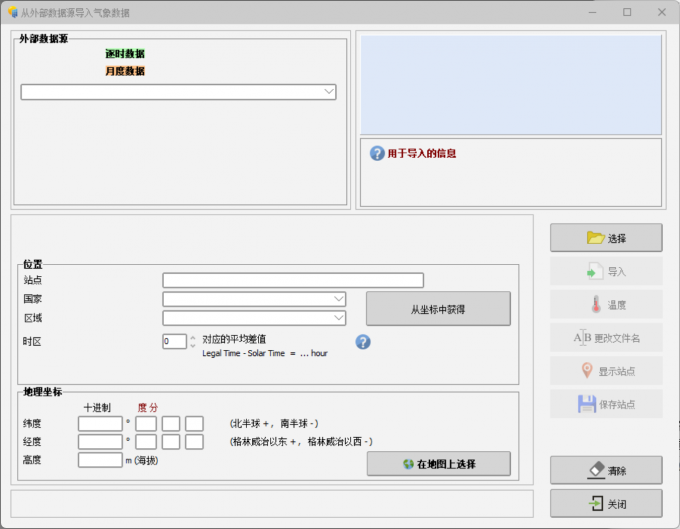Click the 经度 seconds field
Viewport: 680px width, 529px height.
coord(194,442)
